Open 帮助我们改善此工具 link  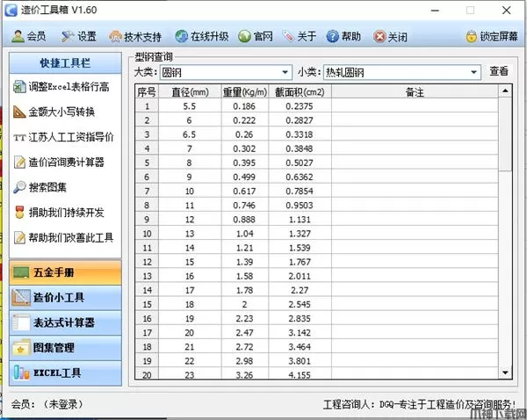pyautogui.click(x=71, y=238)
